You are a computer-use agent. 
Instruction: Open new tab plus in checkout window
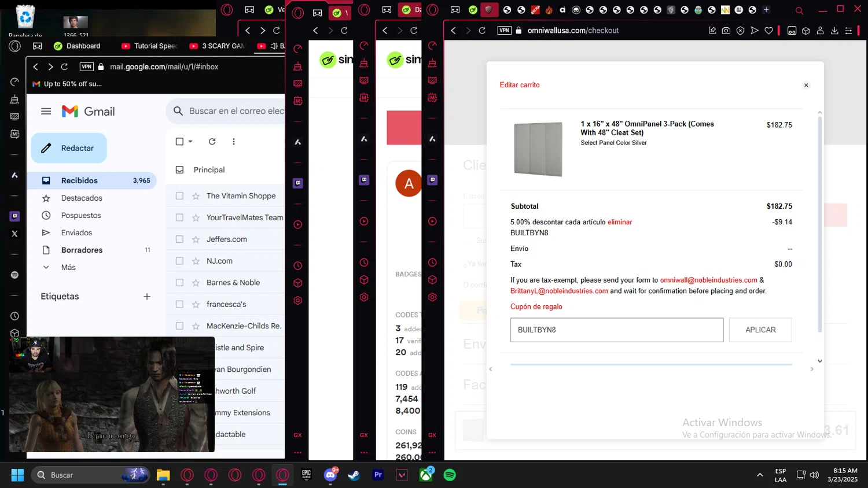point(766,10)
